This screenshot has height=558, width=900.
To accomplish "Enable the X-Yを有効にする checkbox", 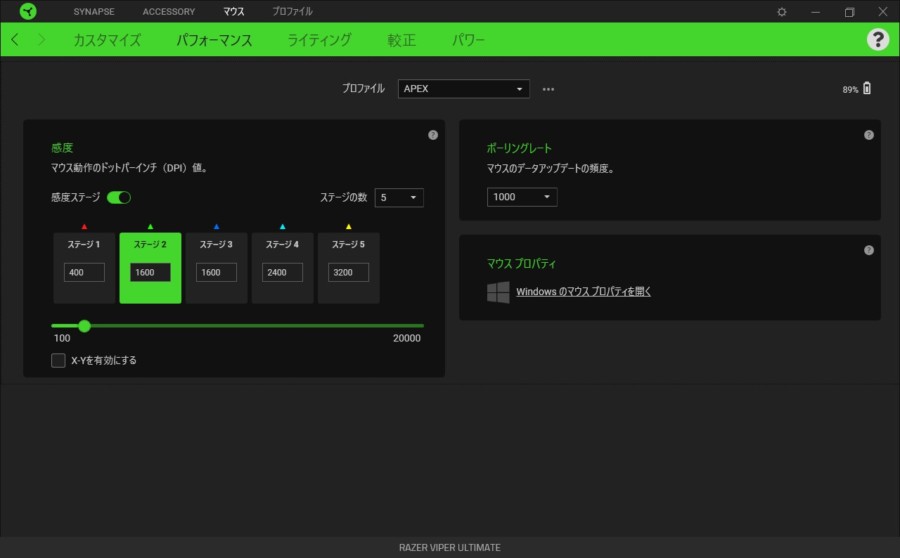I will pos(58,360).
